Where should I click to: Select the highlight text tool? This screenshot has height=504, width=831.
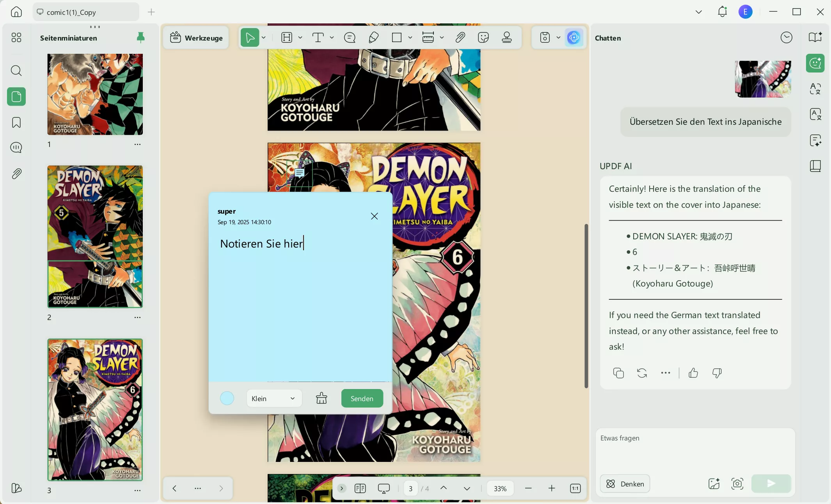tap(287, 37)
